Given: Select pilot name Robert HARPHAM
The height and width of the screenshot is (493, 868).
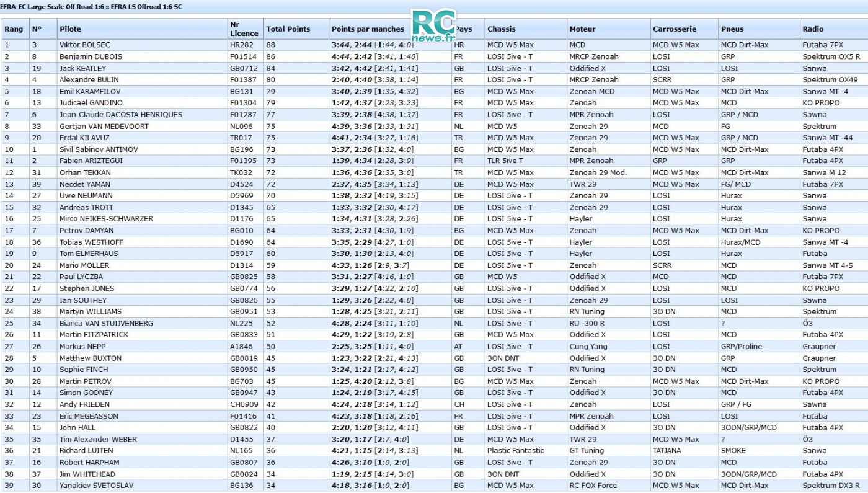Looking at the screenshot, I should [89, 463].
